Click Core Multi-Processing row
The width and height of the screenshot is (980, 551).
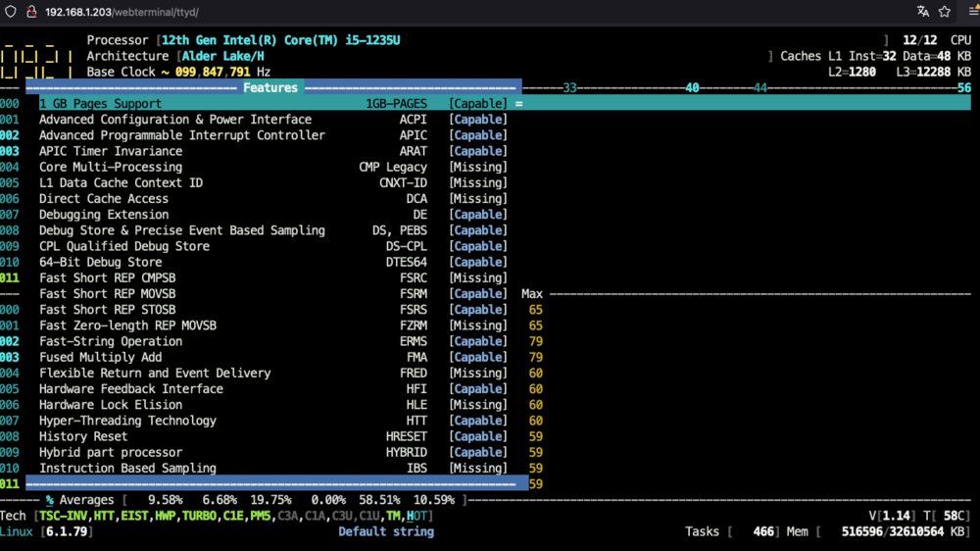pos(273,167)
